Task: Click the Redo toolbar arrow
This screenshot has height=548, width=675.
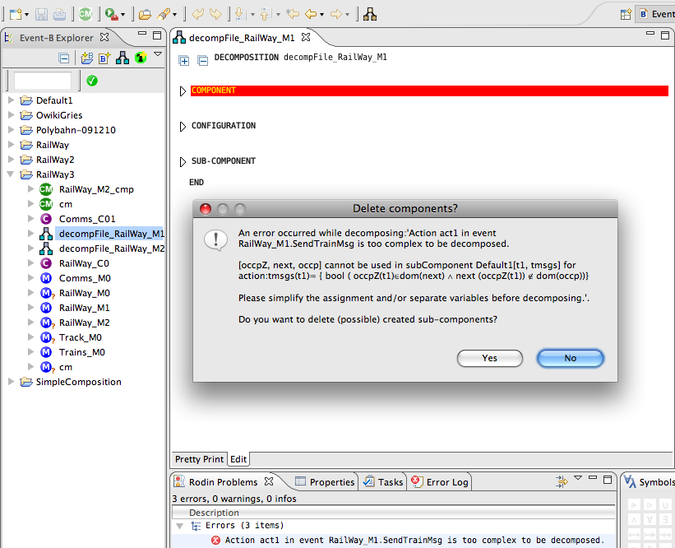Action: pyautogui.click(x=215, y=14)
